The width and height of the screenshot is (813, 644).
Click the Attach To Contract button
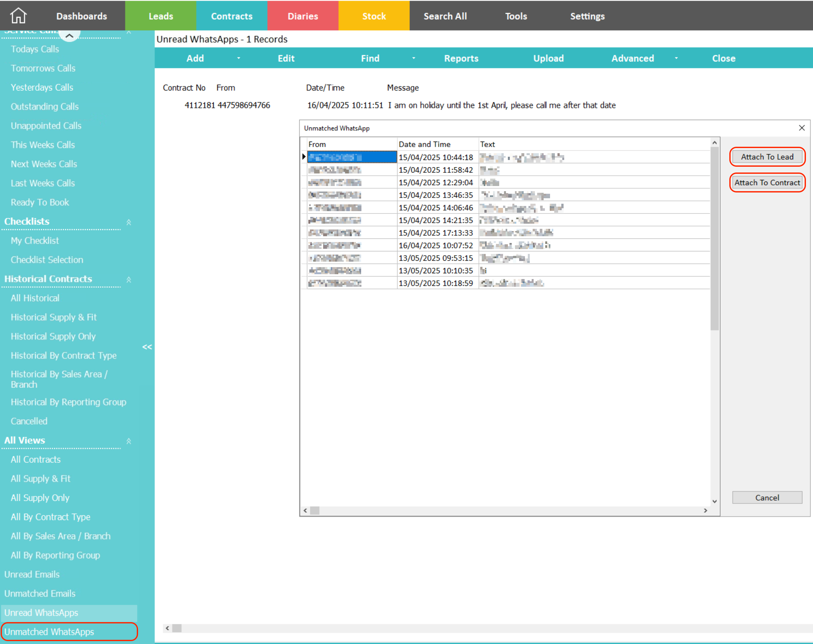coord(767,182)
